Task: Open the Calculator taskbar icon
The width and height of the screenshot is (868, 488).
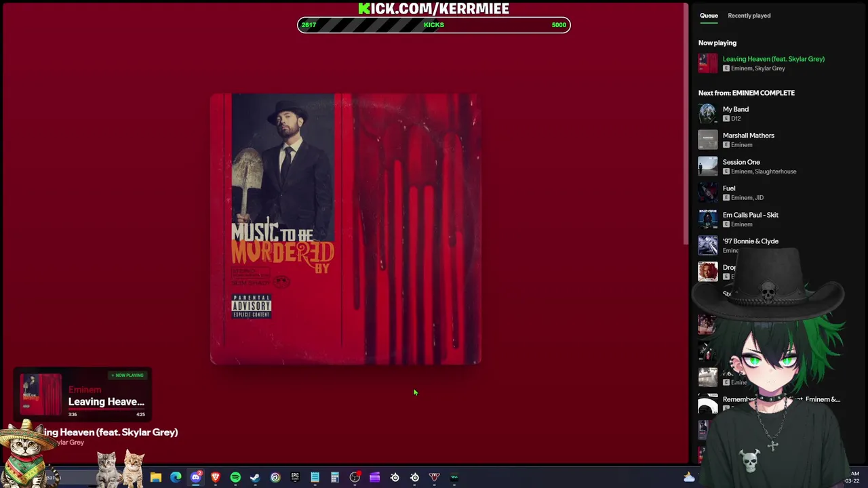Action: click(x=334, y=477)
